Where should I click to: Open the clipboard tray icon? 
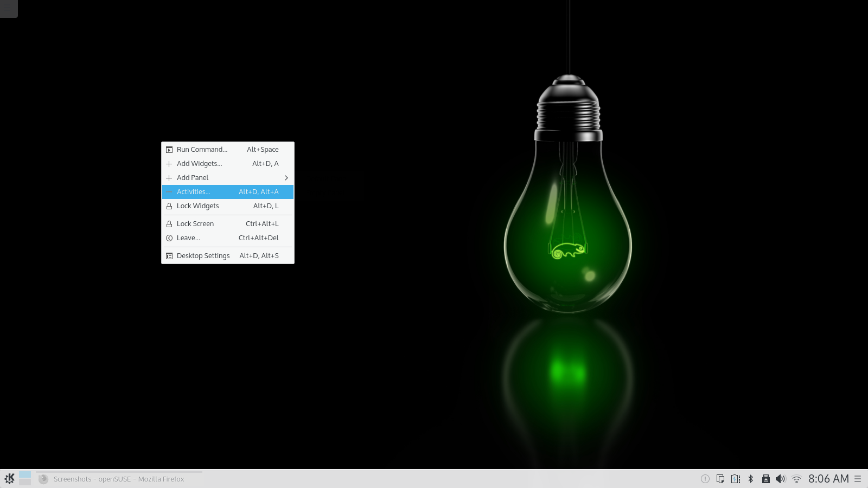tap(720, 479)
